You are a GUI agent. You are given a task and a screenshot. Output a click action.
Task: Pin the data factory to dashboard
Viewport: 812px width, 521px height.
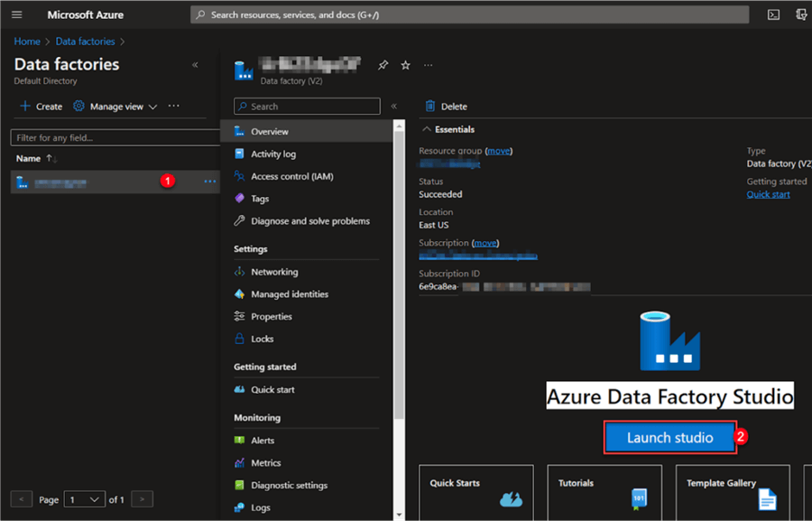coord(383,65)
